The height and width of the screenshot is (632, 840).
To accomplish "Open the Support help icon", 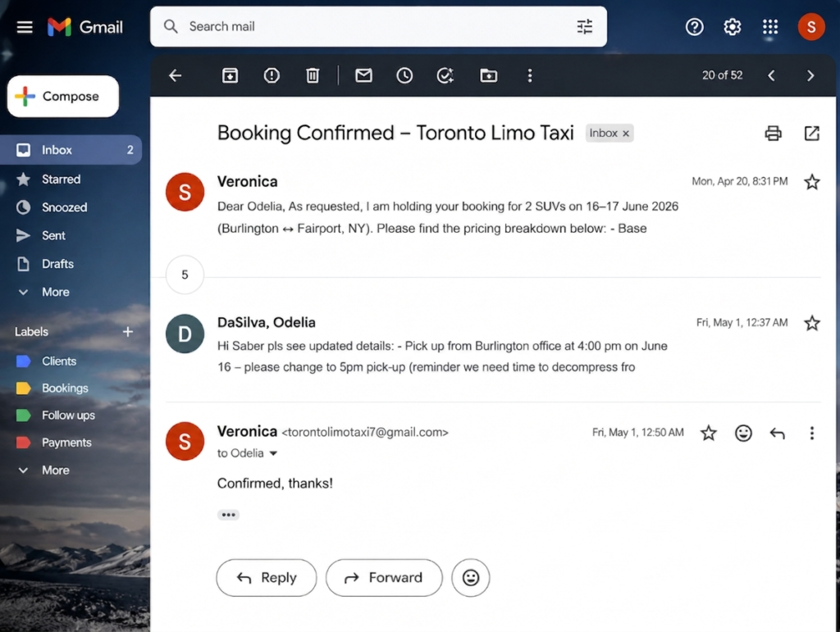I will (694, 27).
